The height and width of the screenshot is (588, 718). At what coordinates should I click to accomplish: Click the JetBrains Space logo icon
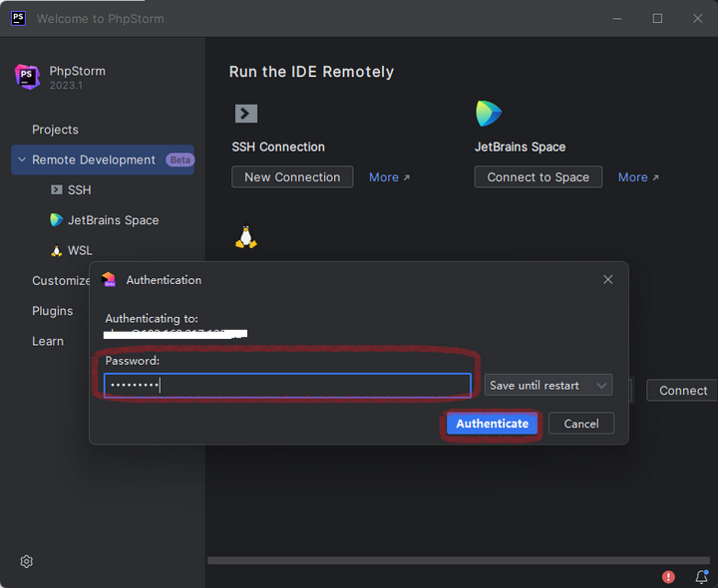(x=489, y=114)
